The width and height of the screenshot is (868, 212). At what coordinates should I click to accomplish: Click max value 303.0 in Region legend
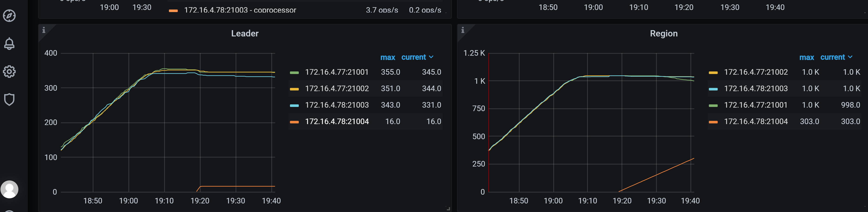(809, 122)
